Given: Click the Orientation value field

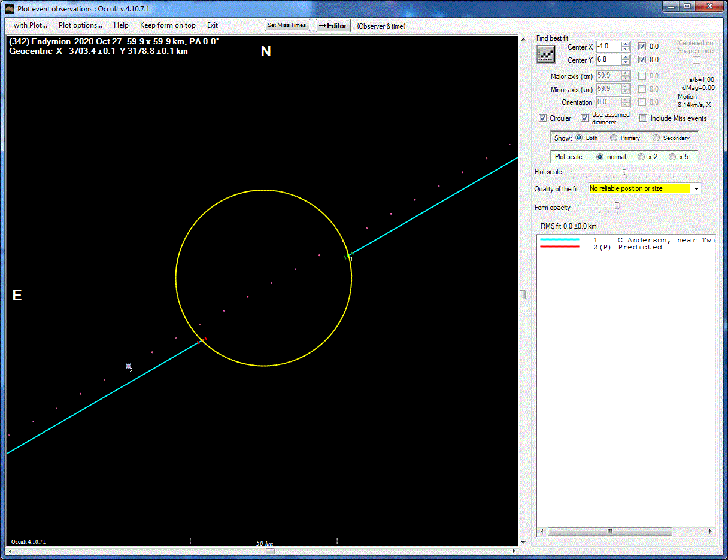Looking at the screenshot, I should coord(608,102).
